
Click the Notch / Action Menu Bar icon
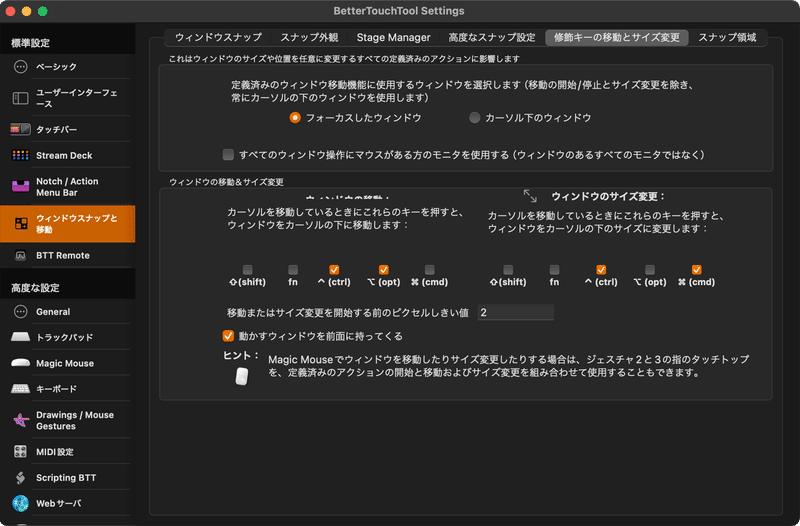pyautogui.click(x=20, y=187)
